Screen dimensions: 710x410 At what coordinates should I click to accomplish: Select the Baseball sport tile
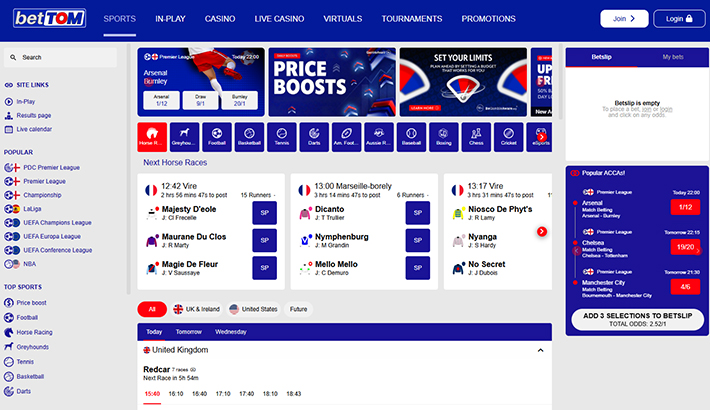411,137
